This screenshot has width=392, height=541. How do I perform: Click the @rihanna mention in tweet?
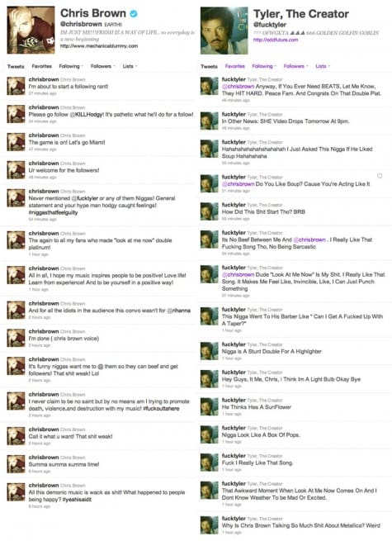[x=178, y=311]
